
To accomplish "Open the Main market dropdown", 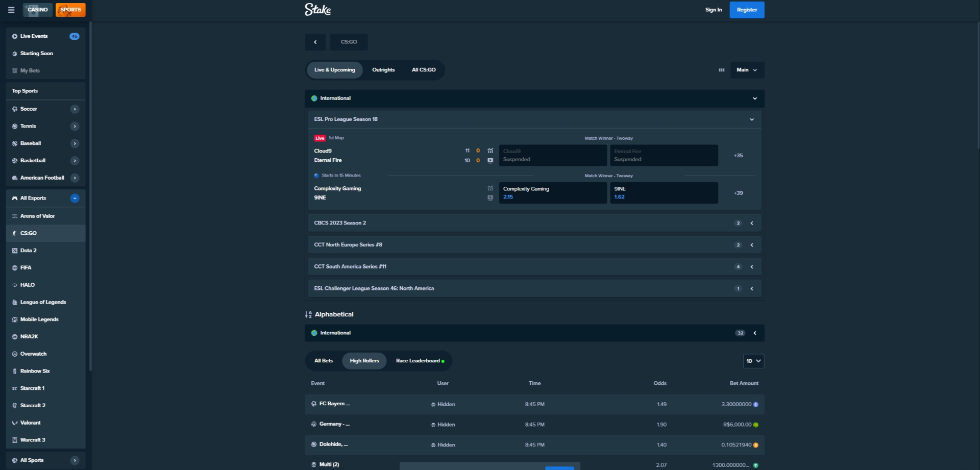I will (747, 70).
